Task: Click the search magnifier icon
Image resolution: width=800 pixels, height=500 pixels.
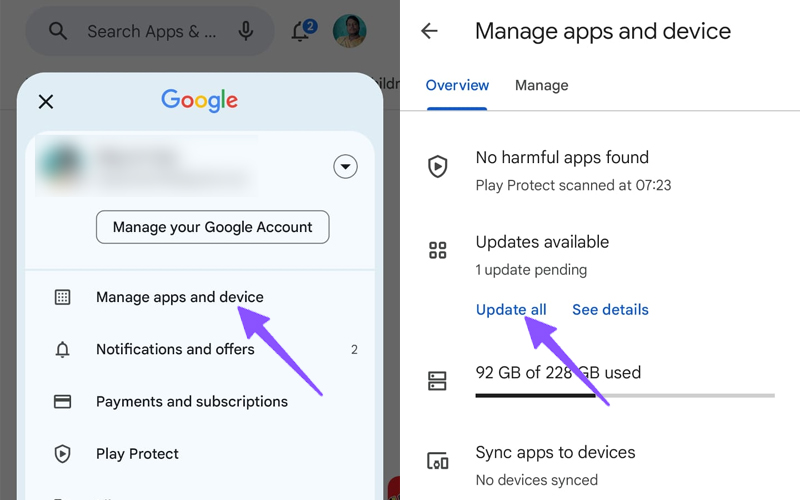Action: (x=58, y=31)
